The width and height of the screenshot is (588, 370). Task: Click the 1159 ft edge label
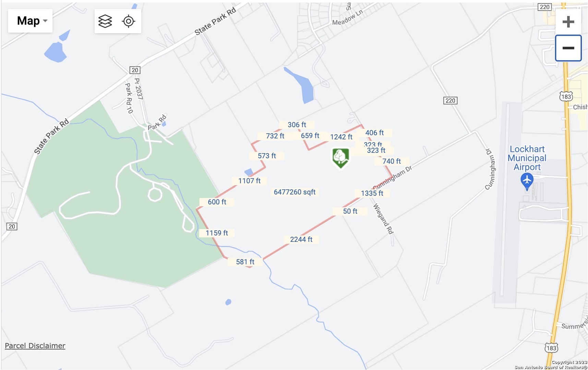point(217,233)
